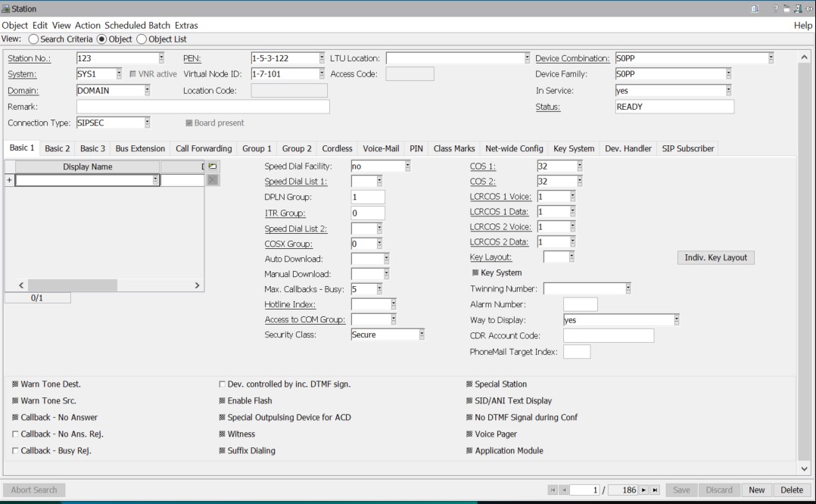
Task: Click the main panel scroll up arrow
Action: (804, 58)
